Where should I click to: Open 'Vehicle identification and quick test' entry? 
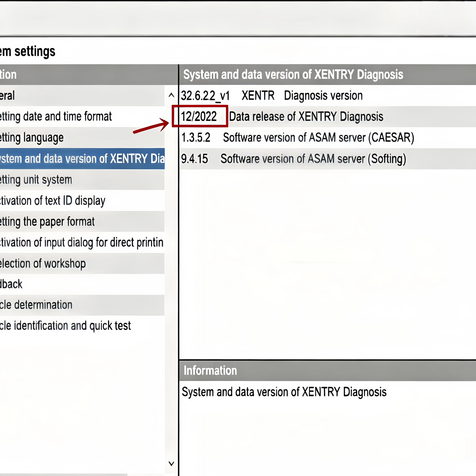[82, 326]
